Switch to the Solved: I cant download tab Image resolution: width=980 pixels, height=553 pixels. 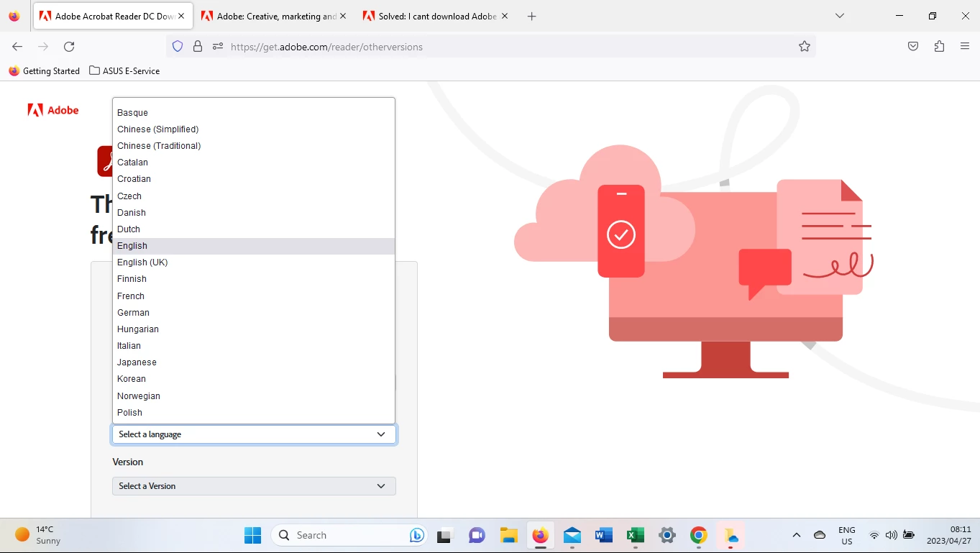pos(435,16)
